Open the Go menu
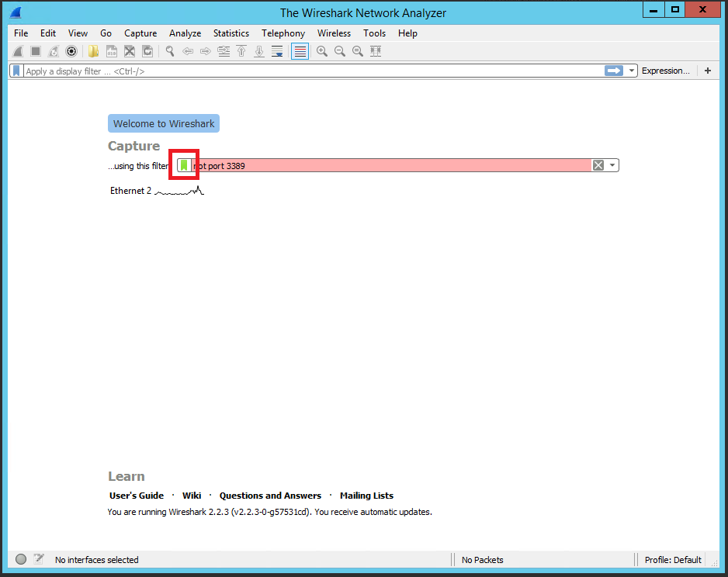 click(106, 33)
